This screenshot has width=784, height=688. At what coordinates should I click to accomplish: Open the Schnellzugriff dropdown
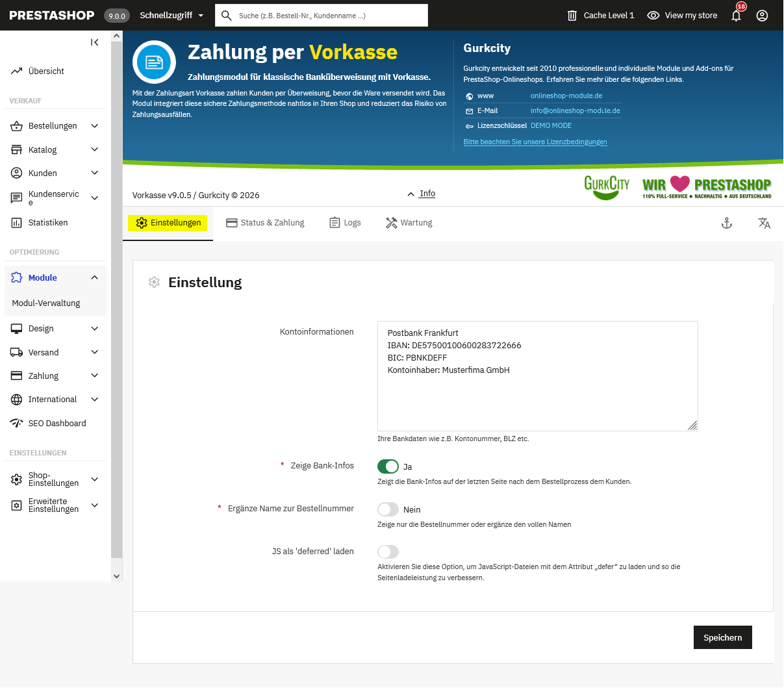(x=171, y=15)
